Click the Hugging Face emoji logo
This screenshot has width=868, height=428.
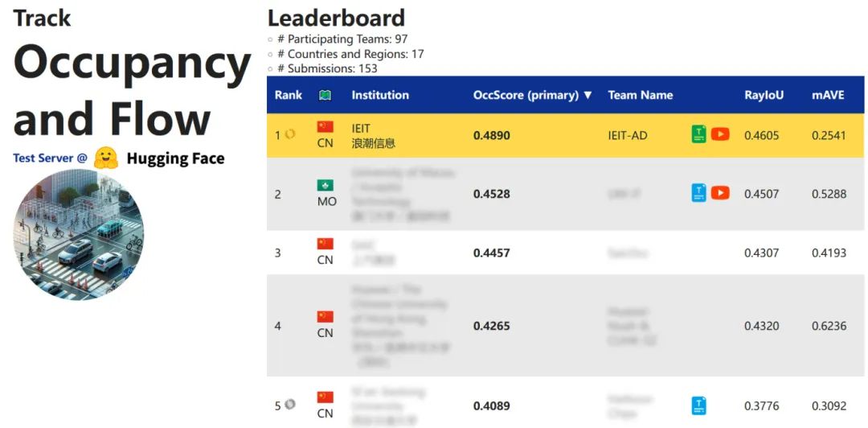point(106,158)
